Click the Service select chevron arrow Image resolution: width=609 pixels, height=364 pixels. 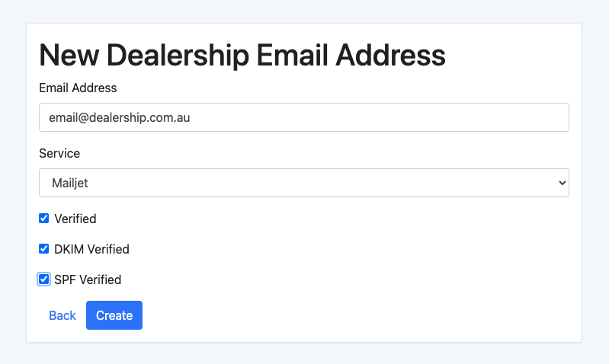(x=563, y=183)
